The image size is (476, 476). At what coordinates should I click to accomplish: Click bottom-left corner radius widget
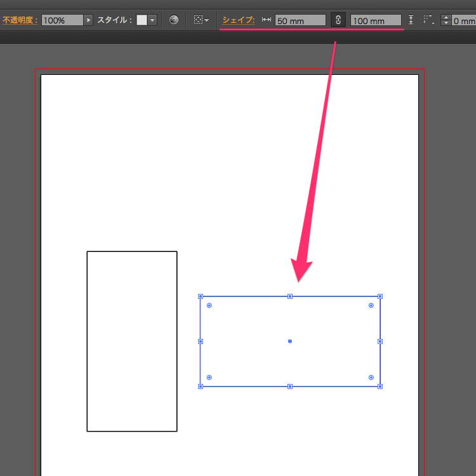(209, 378)
